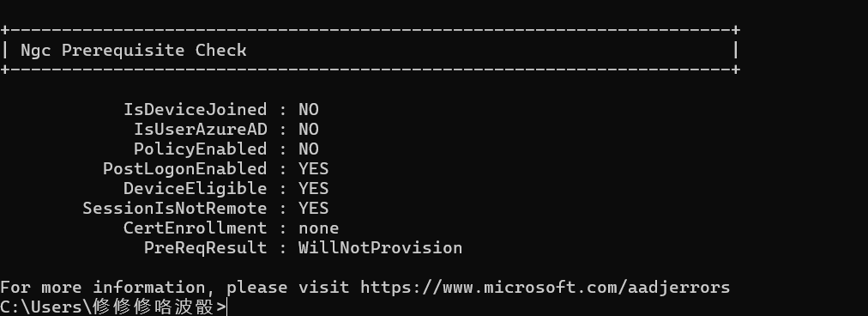Click the NO value beside IsUserAzureAD
Viewport: 868px width, 316px height.
coord(308,129)
